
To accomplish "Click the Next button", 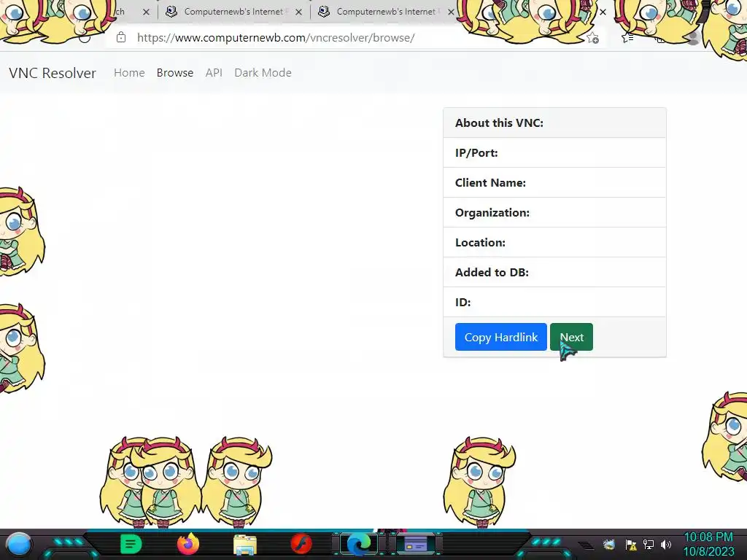I will (571, 337).
